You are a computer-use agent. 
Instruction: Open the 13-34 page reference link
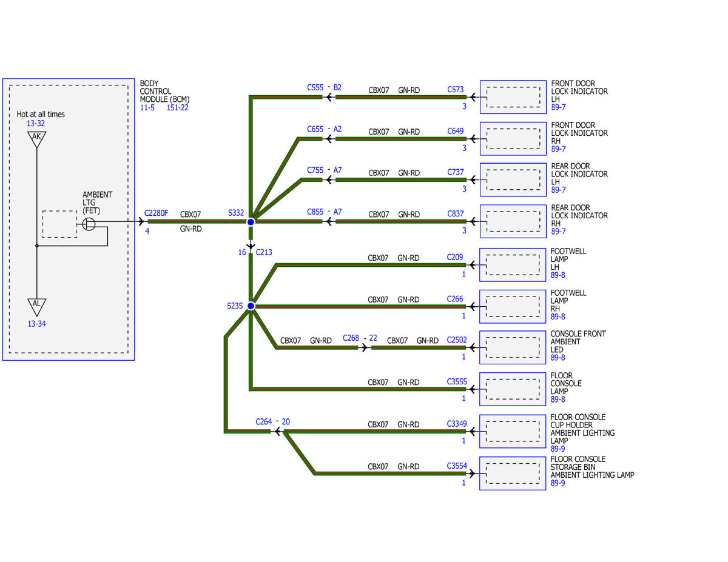tap(36, 324)
